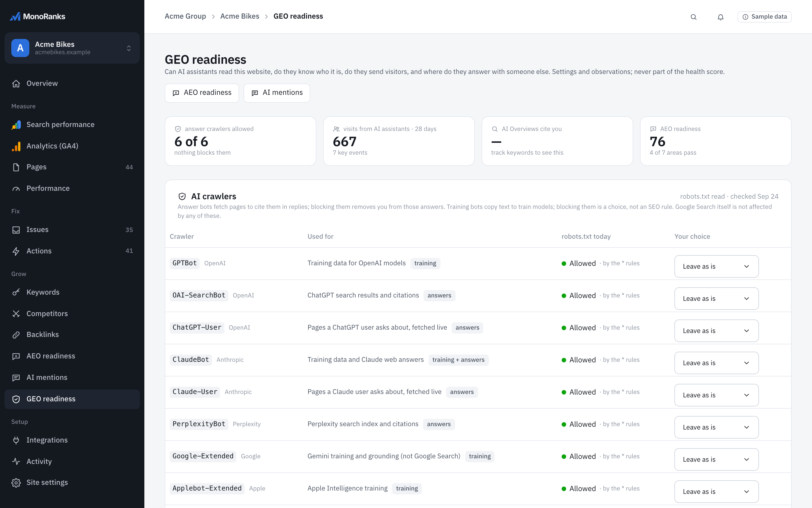
Task: Open Claude-User choice dropdown
Action: 716,395
